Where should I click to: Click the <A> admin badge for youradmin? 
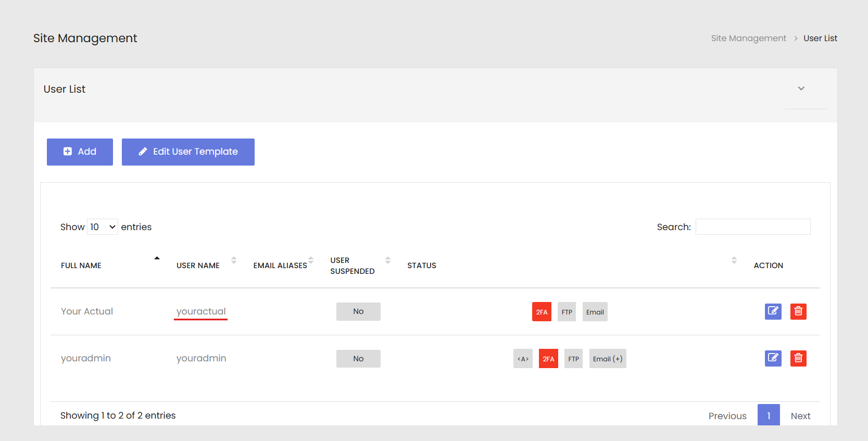coord(523,359)
